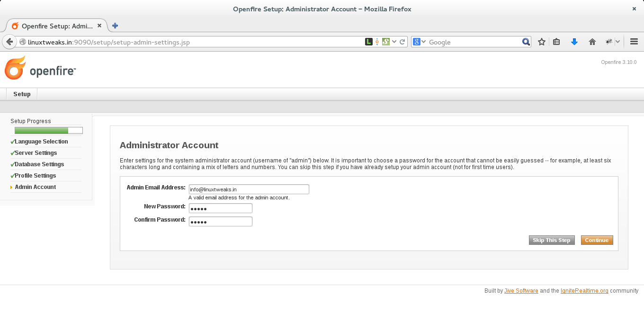Focus the New Password field
The height and width of the screenshot is (314, 644).
pos(221,208)
